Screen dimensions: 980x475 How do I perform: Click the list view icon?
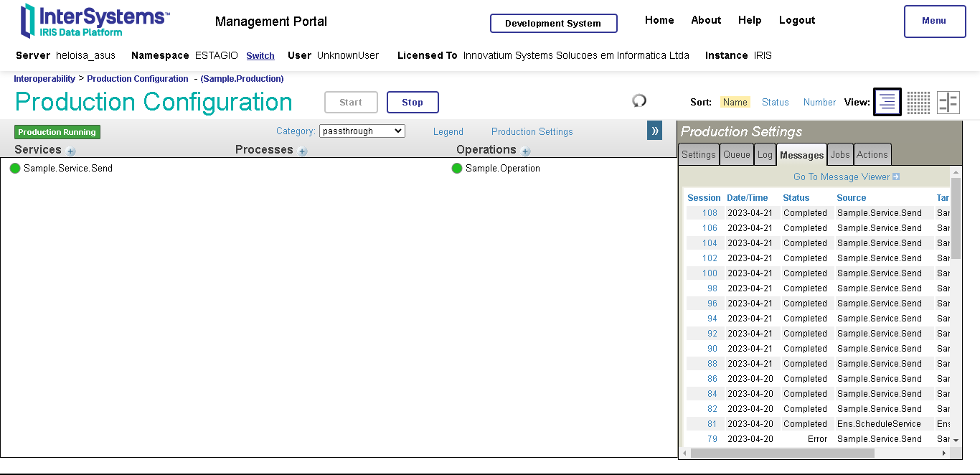(x=887, y=103)
